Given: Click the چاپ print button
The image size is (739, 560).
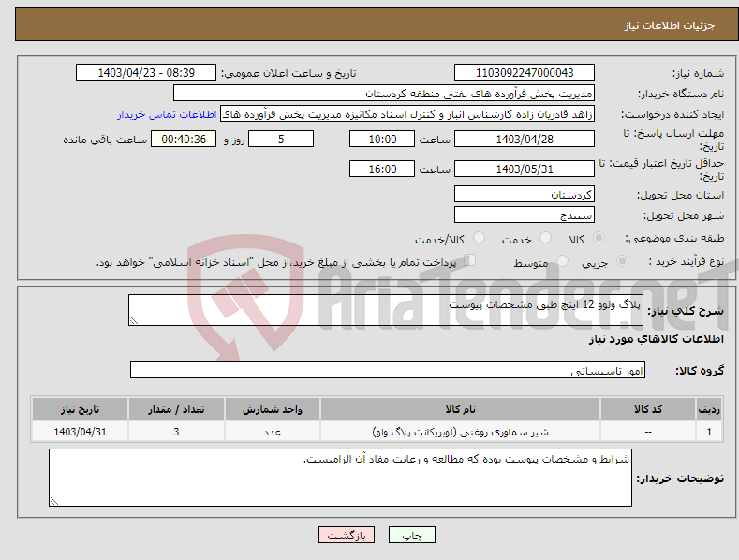Looking at the screenshot, I should (412, 535).
